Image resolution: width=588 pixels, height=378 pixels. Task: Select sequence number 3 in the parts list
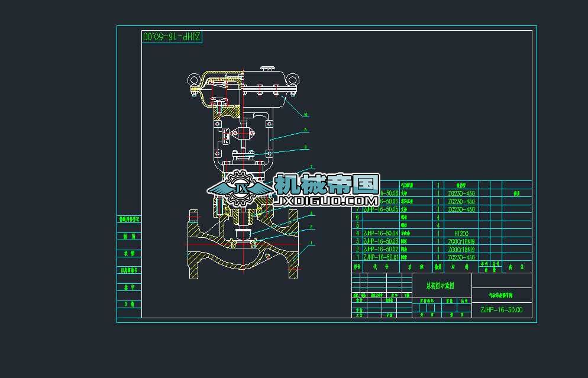[x=357, y=241]
